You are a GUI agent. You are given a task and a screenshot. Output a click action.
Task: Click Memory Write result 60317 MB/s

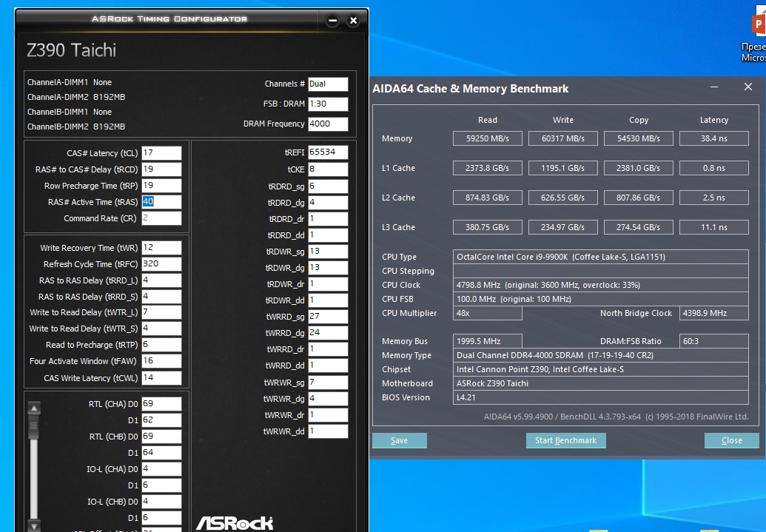click(563, 138)
